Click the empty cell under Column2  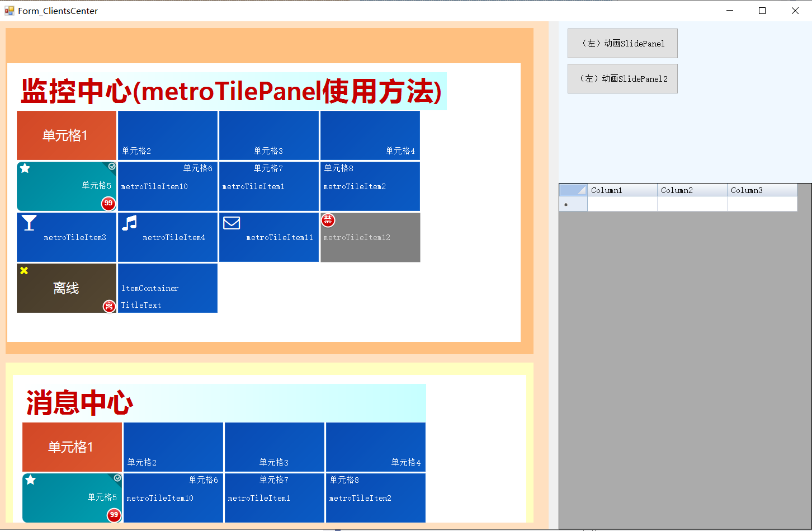pos(692,204)
